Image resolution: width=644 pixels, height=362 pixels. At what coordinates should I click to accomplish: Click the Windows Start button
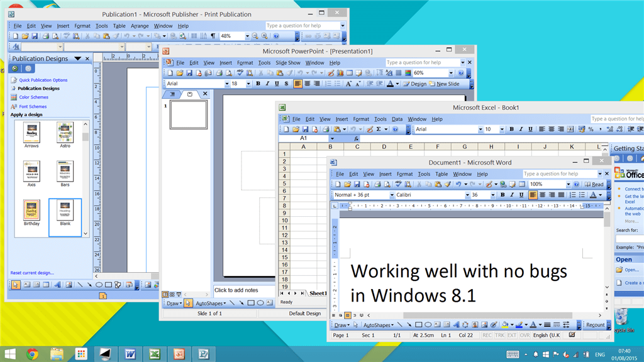click(10, 354)
